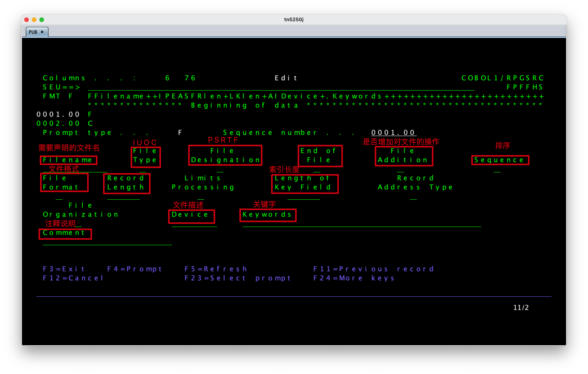Close the PUB session tab
Image resolution: width=588 pixels, height=374 pixels.
click(42, 32)
